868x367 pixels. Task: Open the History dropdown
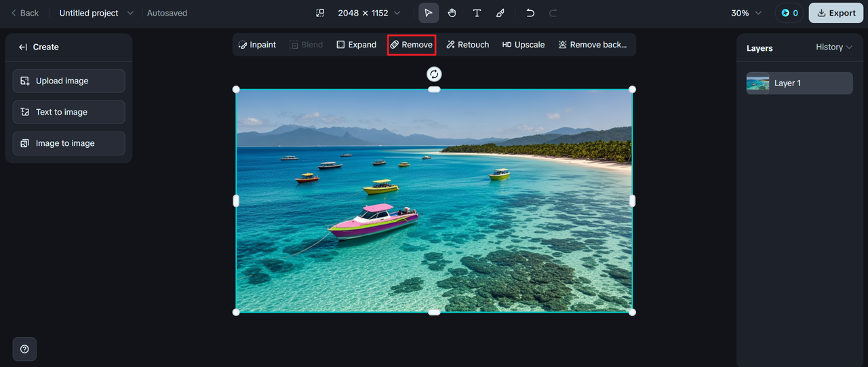[834, 47]
